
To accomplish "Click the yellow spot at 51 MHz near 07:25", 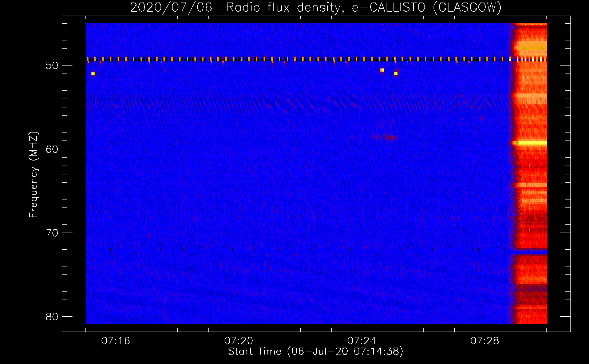I will [396, 74].
